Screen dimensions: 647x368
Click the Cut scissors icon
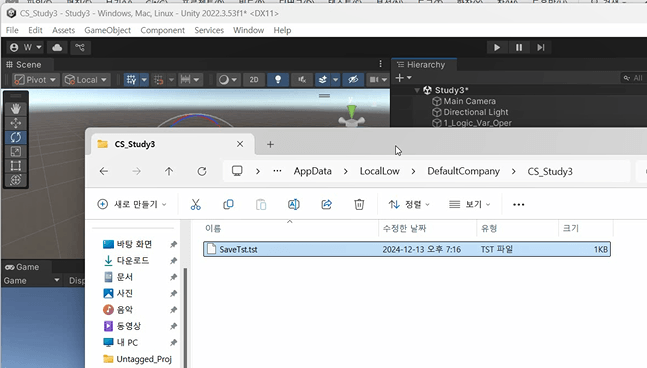coord(196,204)
